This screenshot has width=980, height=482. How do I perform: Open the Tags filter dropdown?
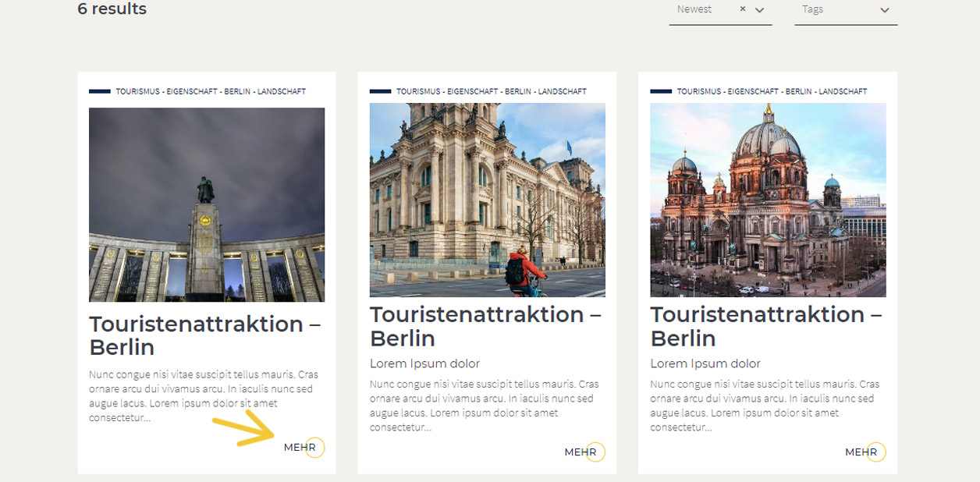pyautogui.click(x=846, y=10)
